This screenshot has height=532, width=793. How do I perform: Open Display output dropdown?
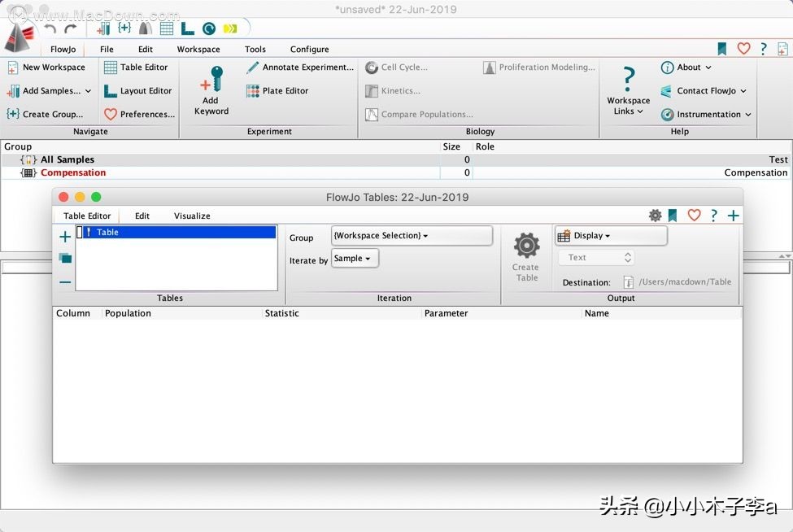[x=611, y=236]
